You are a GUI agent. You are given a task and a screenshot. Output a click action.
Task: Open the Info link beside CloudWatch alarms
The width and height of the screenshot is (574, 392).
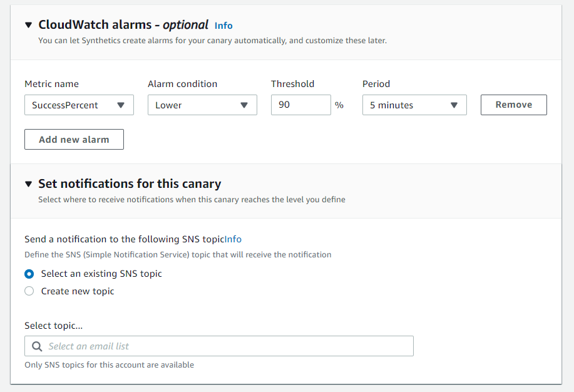pyautogui.click(x=223, y=26)
